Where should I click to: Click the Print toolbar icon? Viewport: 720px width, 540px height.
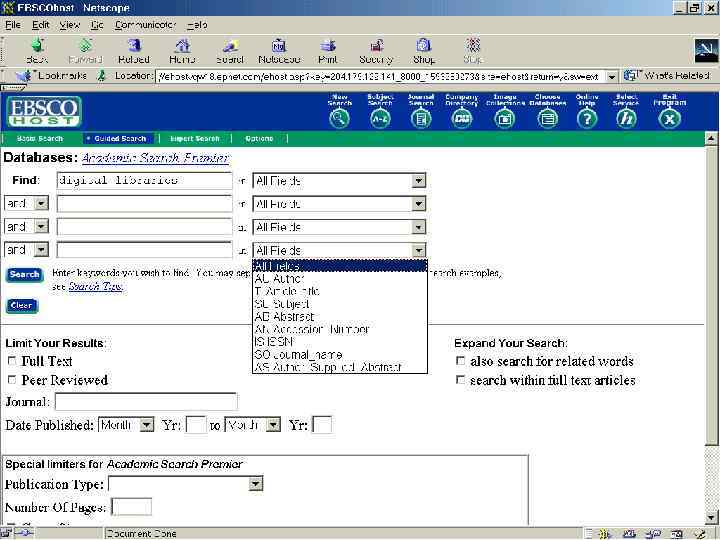tap(328, 45)
